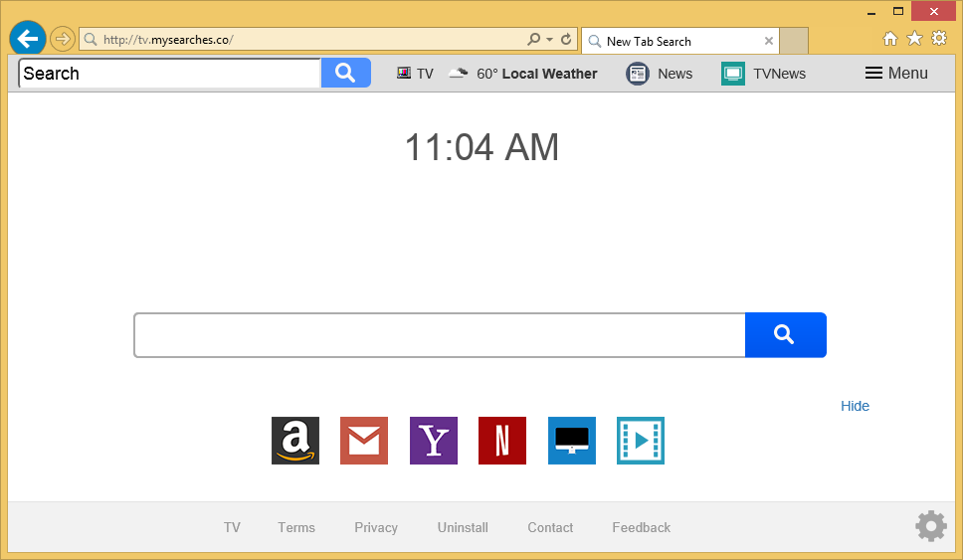963x560 pixels.
Task: Open browser favorites star icon
Action: pos(914,39)
